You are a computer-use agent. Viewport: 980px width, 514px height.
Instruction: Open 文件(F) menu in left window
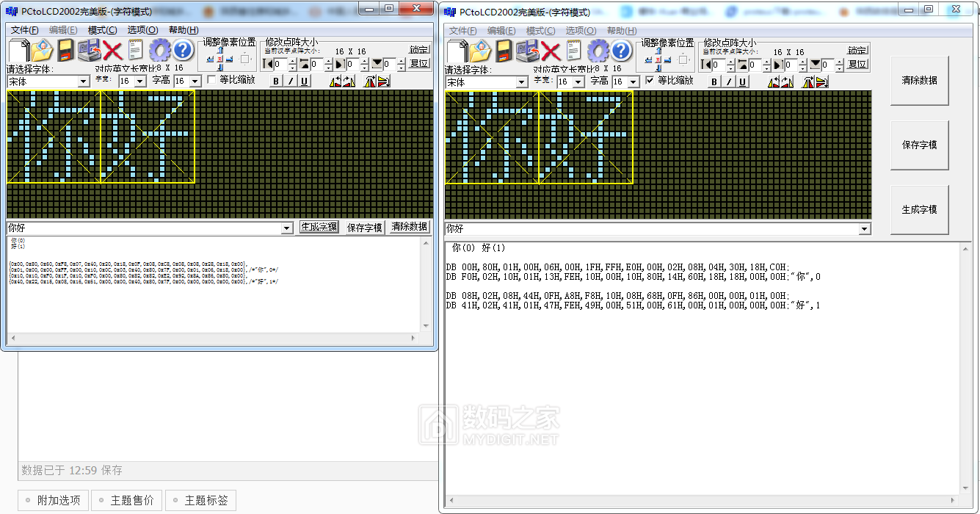[25, 30]
